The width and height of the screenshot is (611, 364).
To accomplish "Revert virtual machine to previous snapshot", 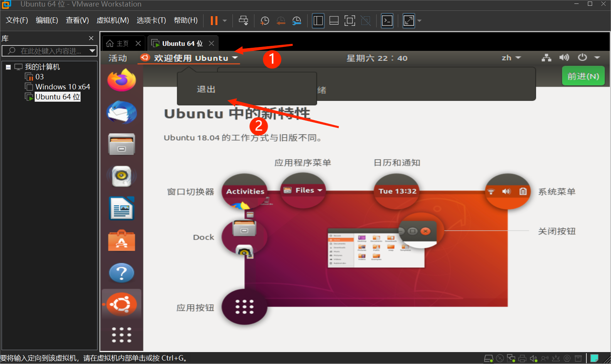I will pyautogui.click(x=281, y=21).
